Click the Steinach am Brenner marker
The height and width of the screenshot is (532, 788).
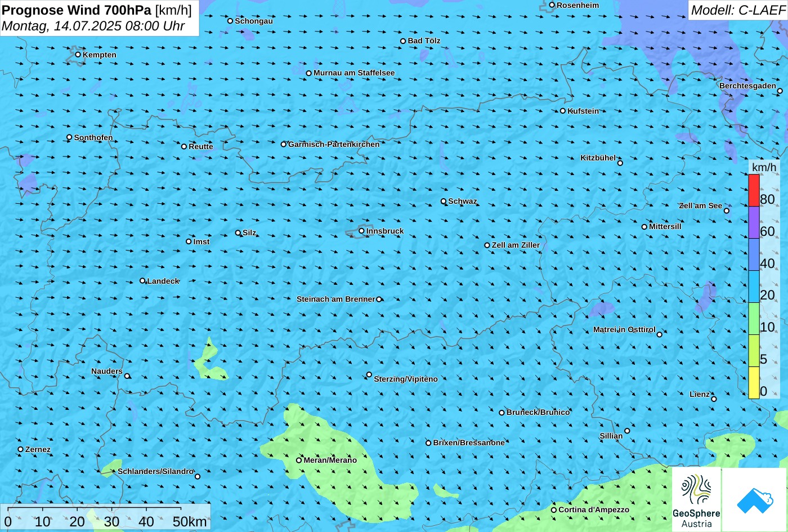point(379,299)
